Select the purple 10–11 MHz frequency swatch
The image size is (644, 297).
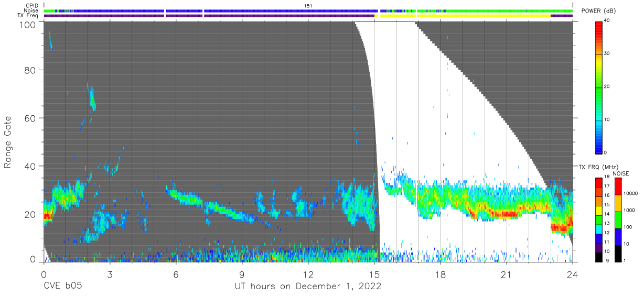(598, 247)
